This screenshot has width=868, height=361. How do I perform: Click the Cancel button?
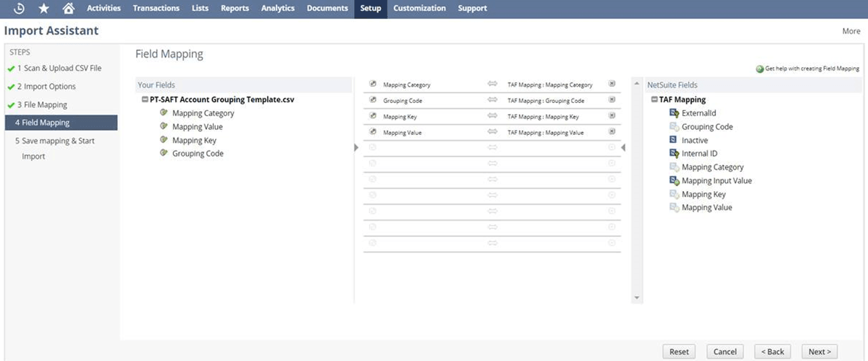tap(725, 352)
